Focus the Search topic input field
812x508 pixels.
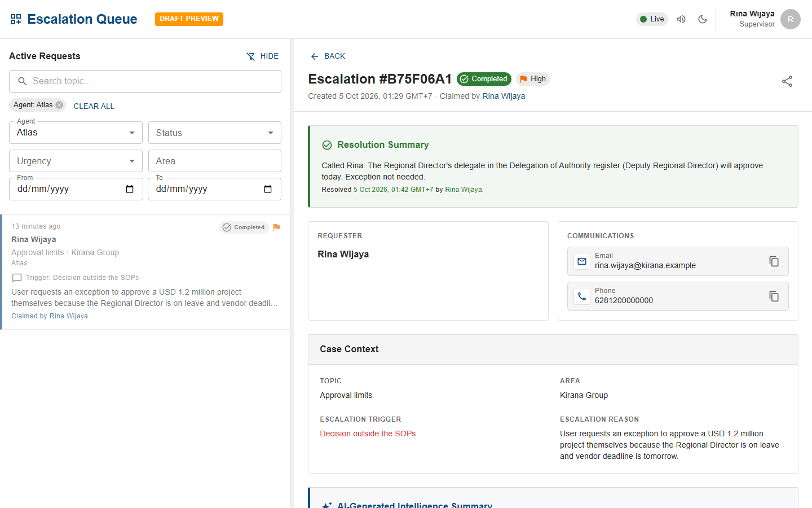145,81
